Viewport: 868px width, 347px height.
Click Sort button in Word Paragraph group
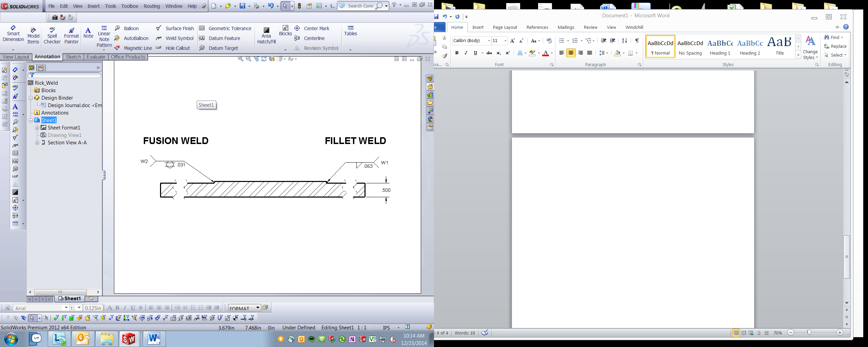pyautogui.click(x=624, y=41)
